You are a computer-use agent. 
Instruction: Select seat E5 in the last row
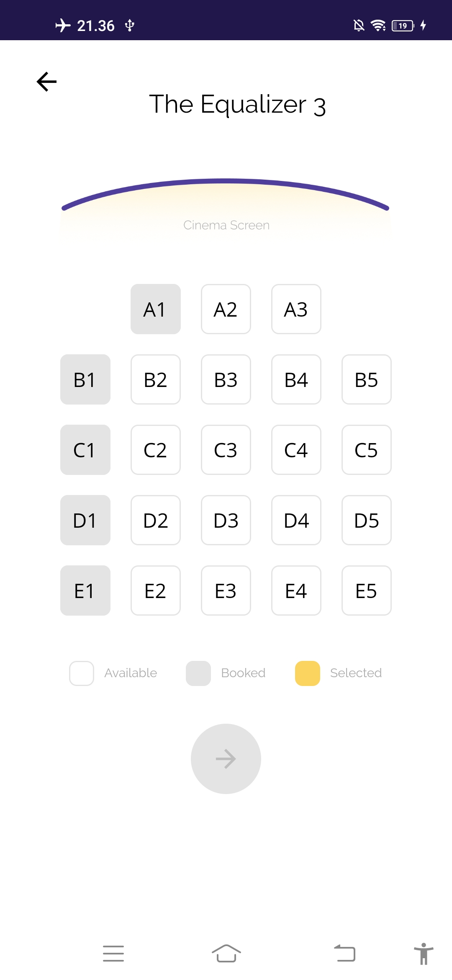pos(366,591)
